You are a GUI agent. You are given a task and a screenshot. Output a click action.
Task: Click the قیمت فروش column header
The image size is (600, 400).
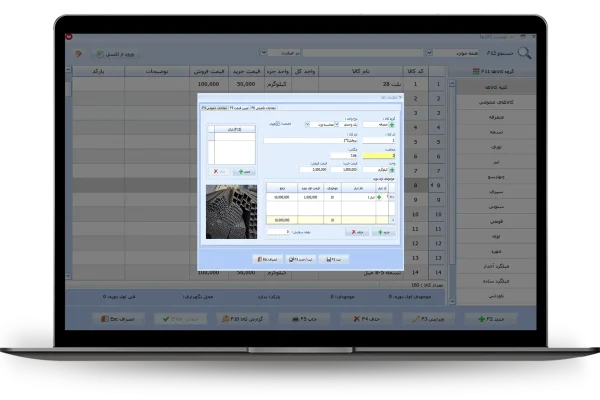209,71
